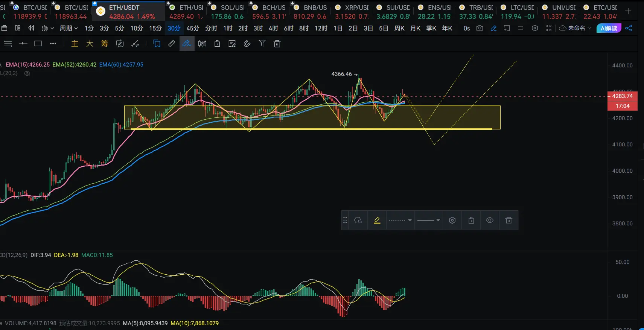Toggle the drawings lock icon in toolbar
Viewport: 644px width, 330px height.
click(217, 44)
